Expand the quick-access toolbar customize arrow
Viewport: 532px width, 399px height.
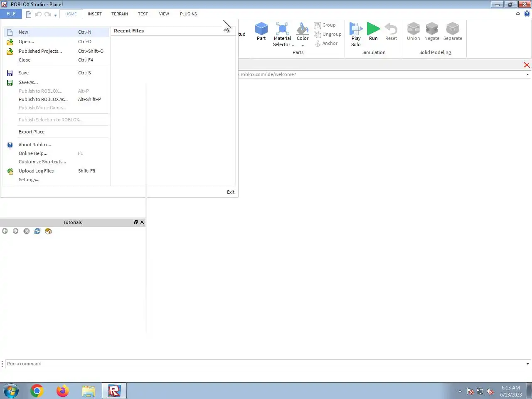(55, 15)
